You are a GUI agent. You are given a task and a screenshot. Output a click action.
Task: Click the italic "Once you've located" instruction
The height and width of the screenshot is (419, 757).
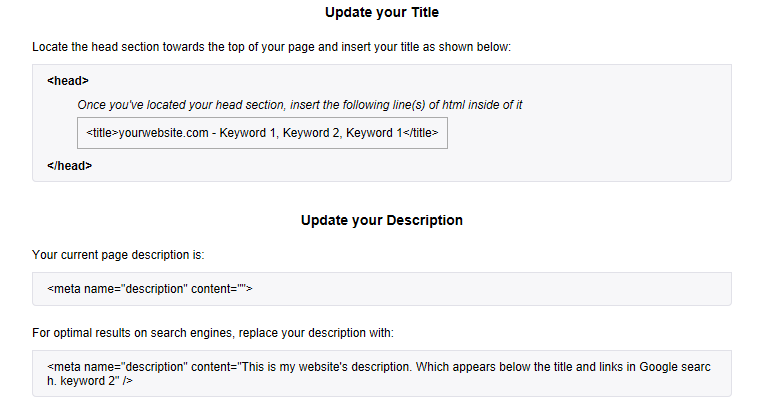coord(300,104)
